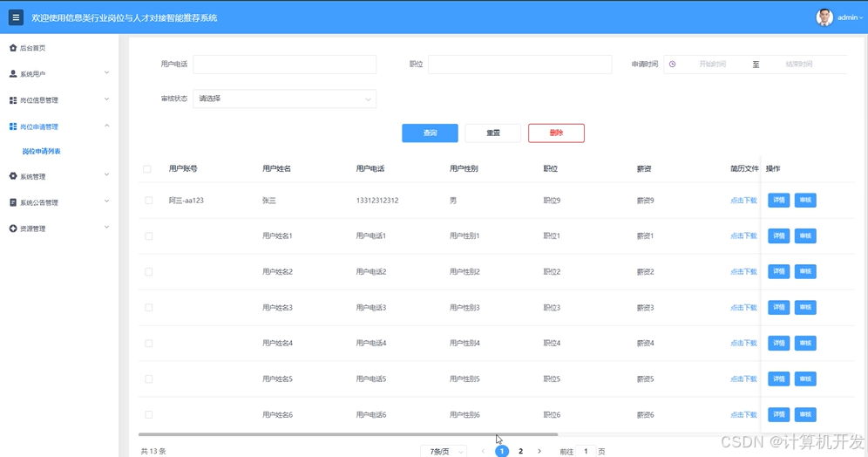868x457 pixels.
Task: Check the row with 用户姓名1
Action: [148, 236]
